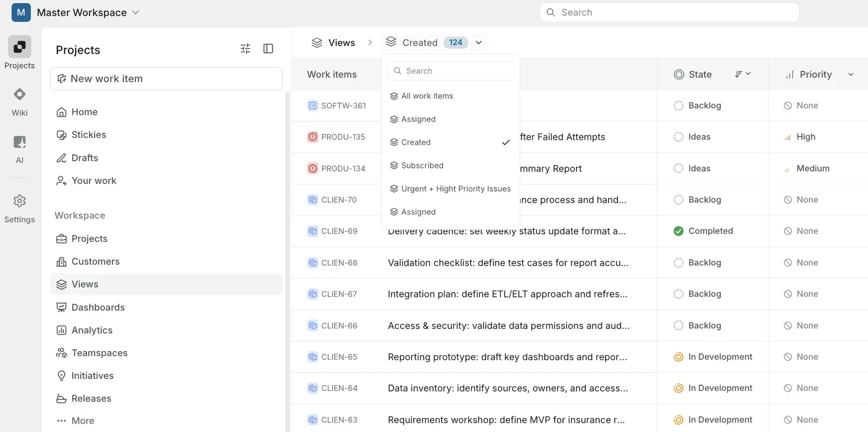Screen dimensions: 868x432
Task: Open Customers in Workspace list
Action: (166, 262)
